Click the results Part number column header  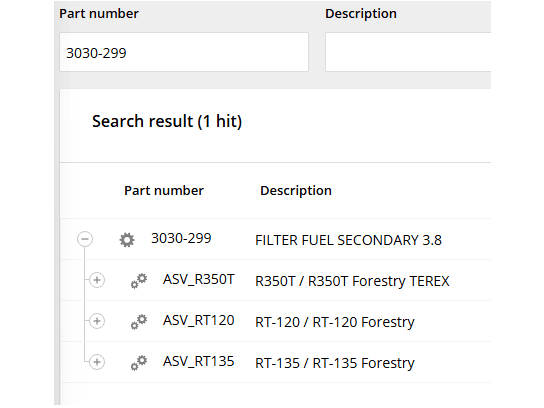click(164, 191)
